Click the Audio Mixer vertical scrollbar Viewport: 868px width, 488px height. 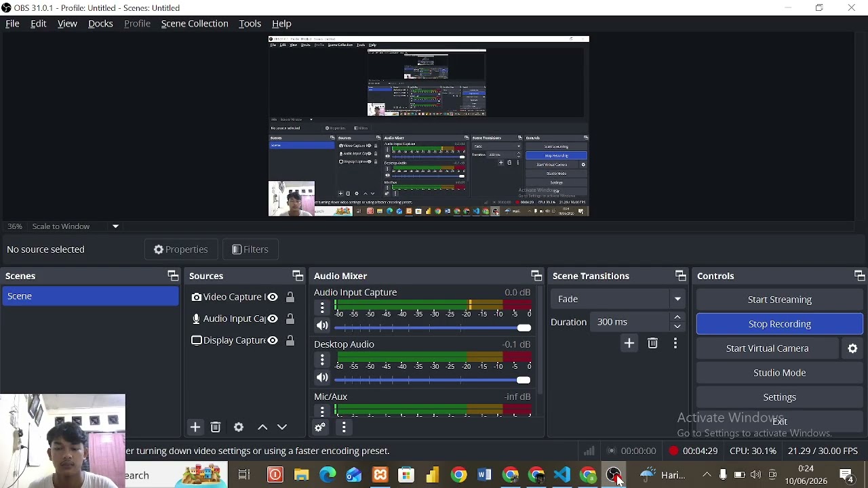click(540, 341)
